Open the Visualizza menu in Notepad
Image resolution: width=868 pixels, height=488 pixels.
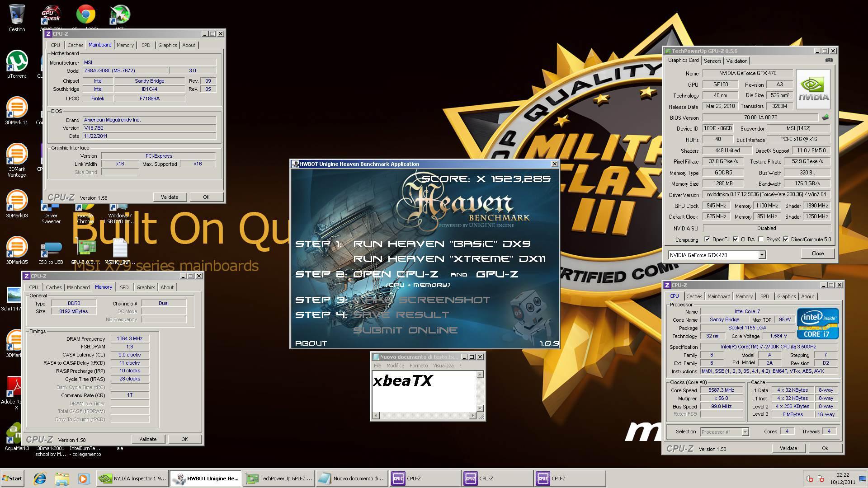tap(443, 366)
